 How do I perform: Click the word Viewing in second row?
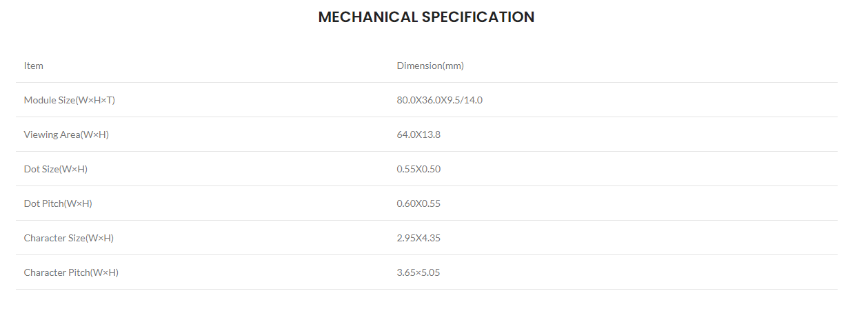click(41, 134)
